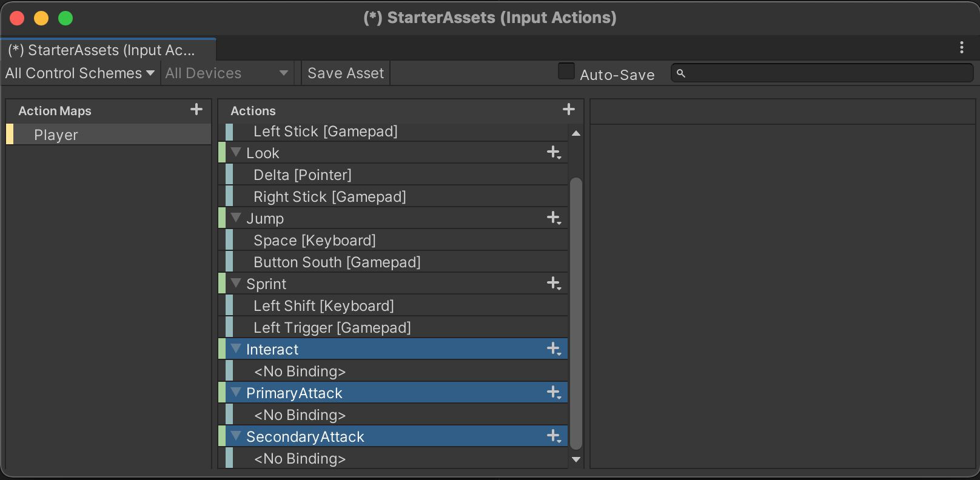Collapse the Jump action foldout triangle
Viewport: 980px width, 480px height.
coord(236,218)
